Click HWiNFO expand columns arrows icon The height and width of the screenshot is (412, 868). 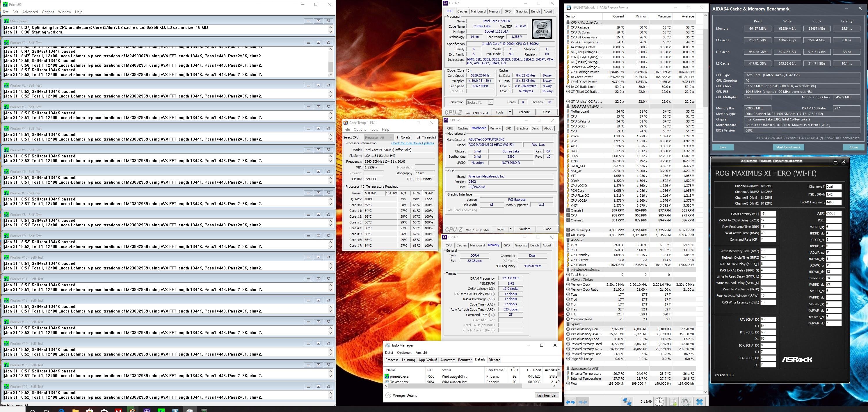pos(570,402)
